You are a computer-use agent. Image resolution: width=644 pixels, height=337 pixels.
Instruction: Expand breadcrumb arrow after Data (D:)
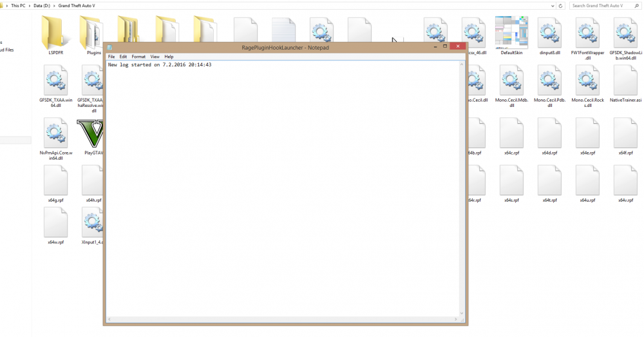point(54,6)
